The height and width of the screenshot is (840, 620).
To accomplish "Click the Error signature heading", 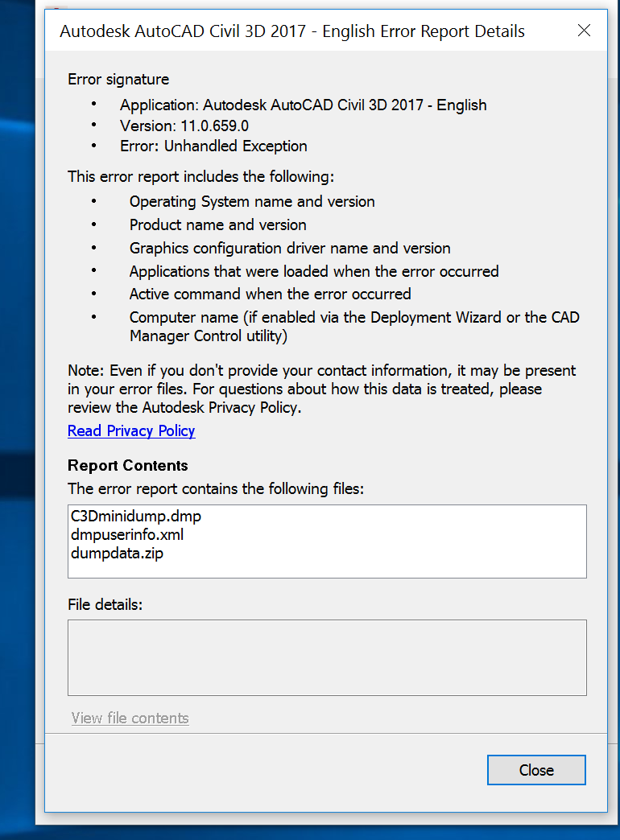I will pos(118,79).
